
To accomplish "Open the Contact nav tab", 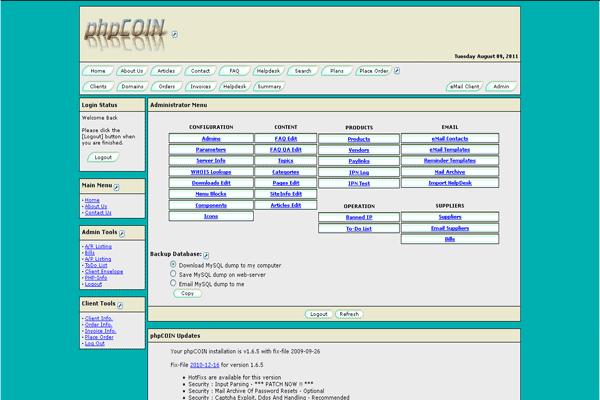I will point(200,71).
